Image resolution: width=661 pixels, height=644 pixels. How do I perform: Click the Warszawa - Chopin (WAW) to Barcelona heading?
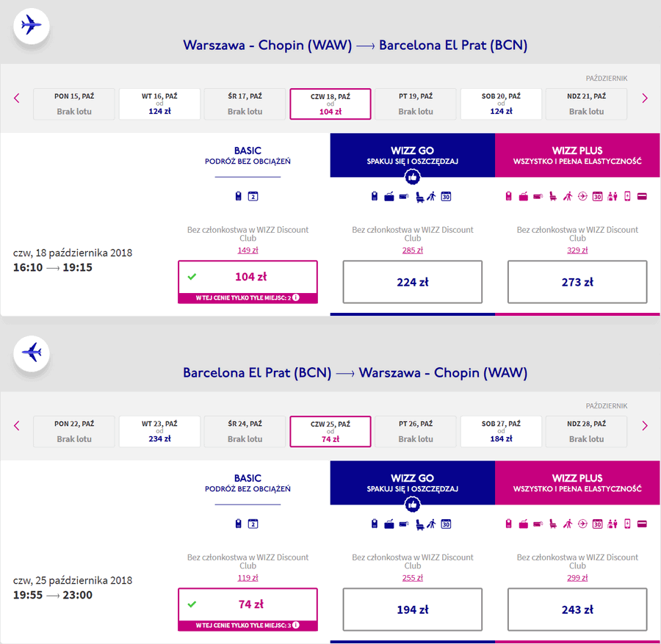[355, 45]
